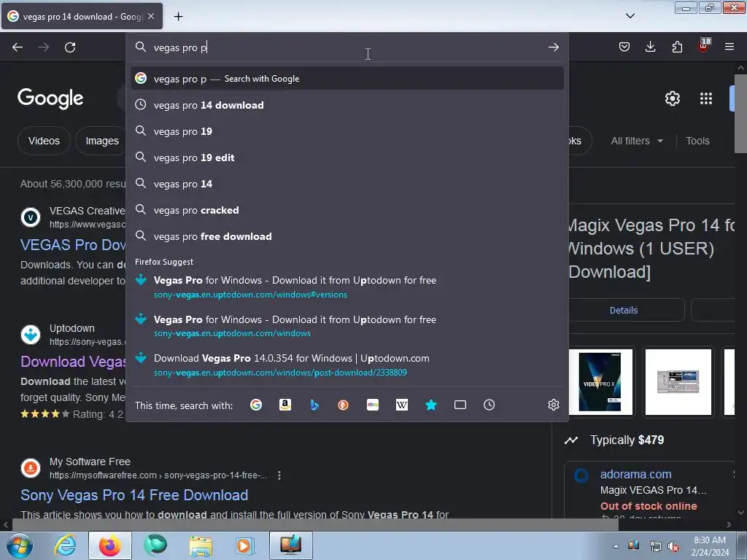The image size is (747, 560).
Task: Search this time with DuckDuckGo icon
Action: (x=343, y=405)
